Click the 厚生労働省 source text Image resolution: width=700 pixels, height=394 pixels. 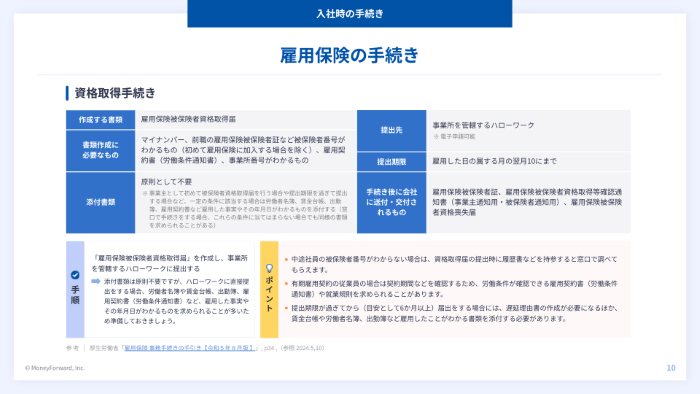(104, 348)
